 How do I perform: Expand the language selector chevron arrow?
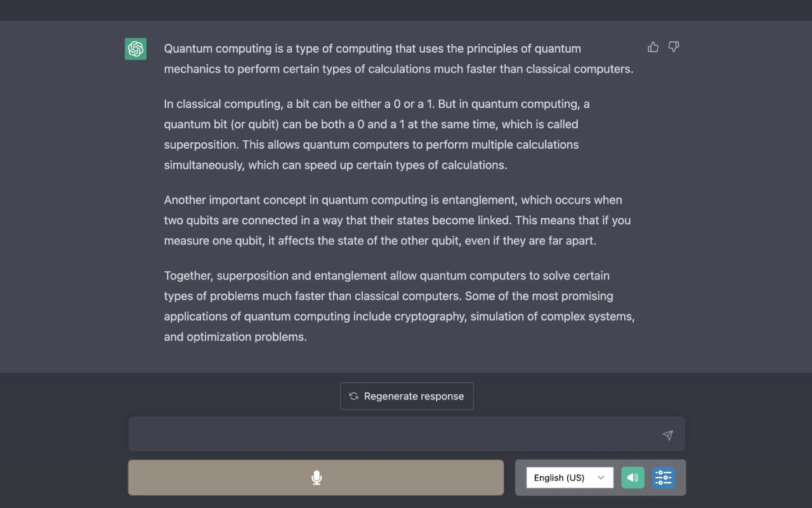601,478
